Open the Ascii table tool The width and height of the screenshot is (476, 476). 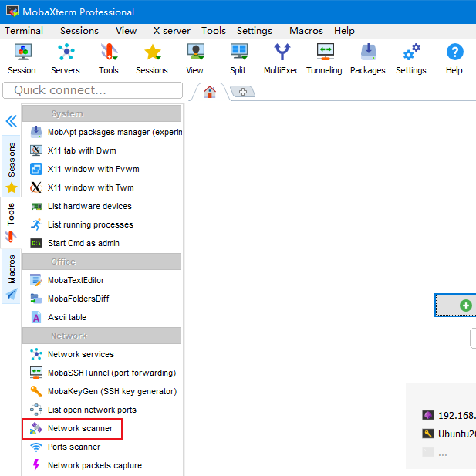coord(59,317)
